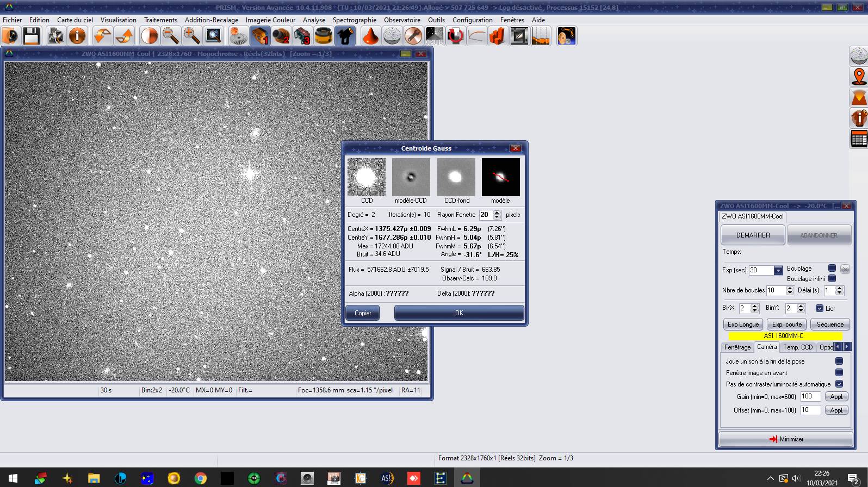Click the camera number 1 icon
The width and height of the screenshot is (868, 487).
pos(260,36)
